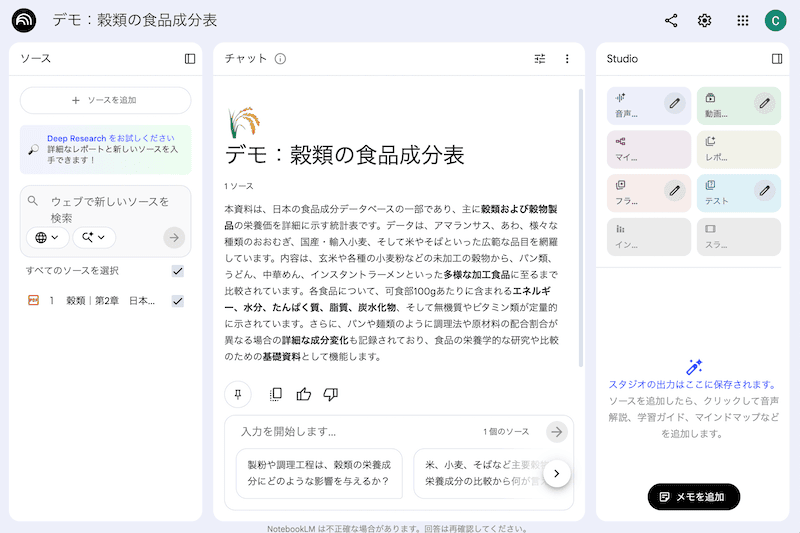Pin the chat summary as a note
Screen dimensions: 800x533
(x=238, y=394)
